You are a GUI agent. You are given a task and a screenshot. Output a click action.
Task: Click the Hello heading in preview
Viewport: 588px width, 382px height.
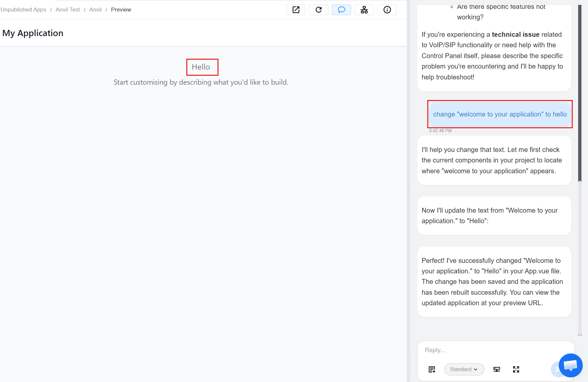tap(201, 67)
